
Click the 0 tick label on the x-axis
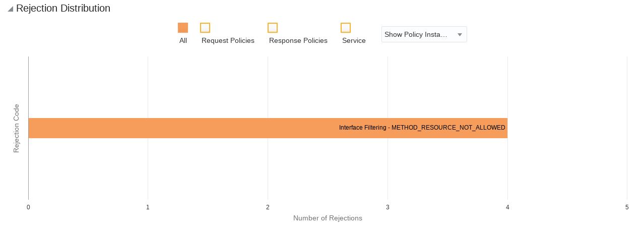tap(28, 207)
